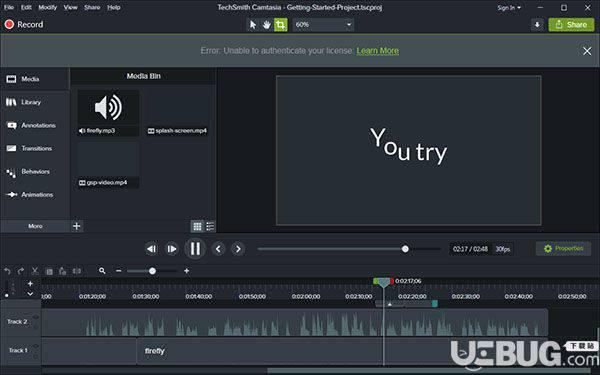Select the Track 1 label
600x375 pixels.
tap(18, 351)
